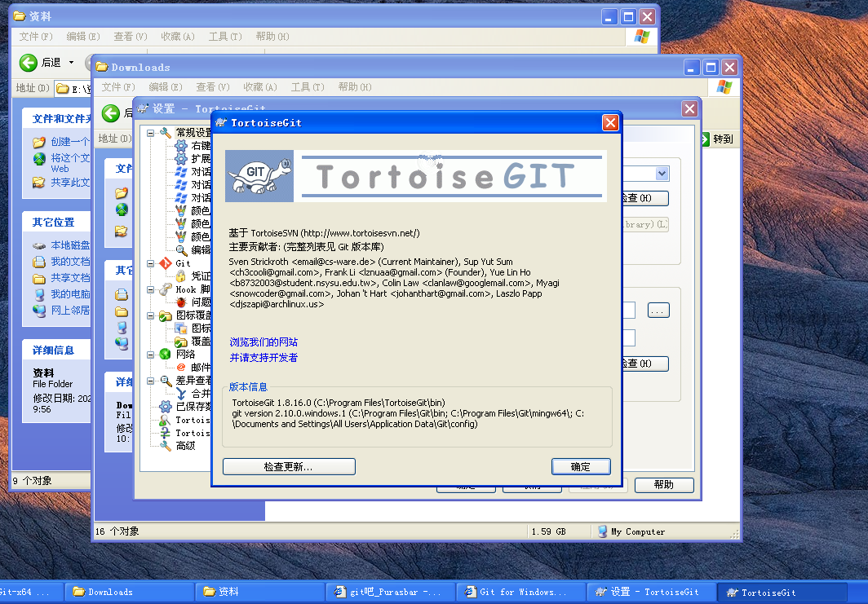Viewport: 868px width, 604px height.
Task: Switch to 资料 folder in the taskbar
Action: [x=260, y=592]
